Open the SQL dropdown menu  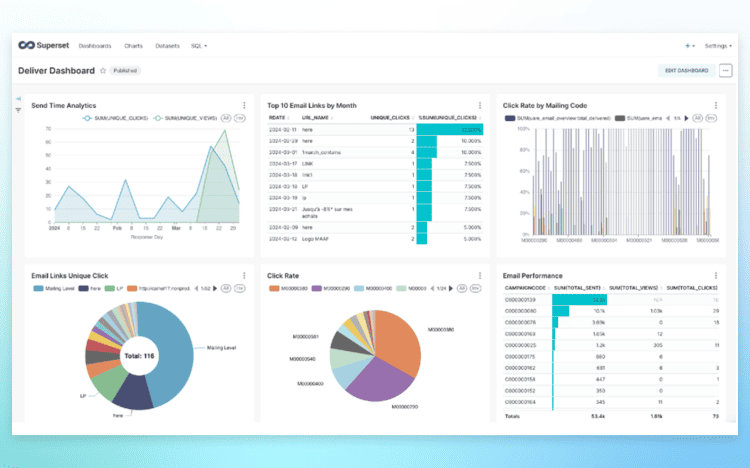tap(199, 46)
